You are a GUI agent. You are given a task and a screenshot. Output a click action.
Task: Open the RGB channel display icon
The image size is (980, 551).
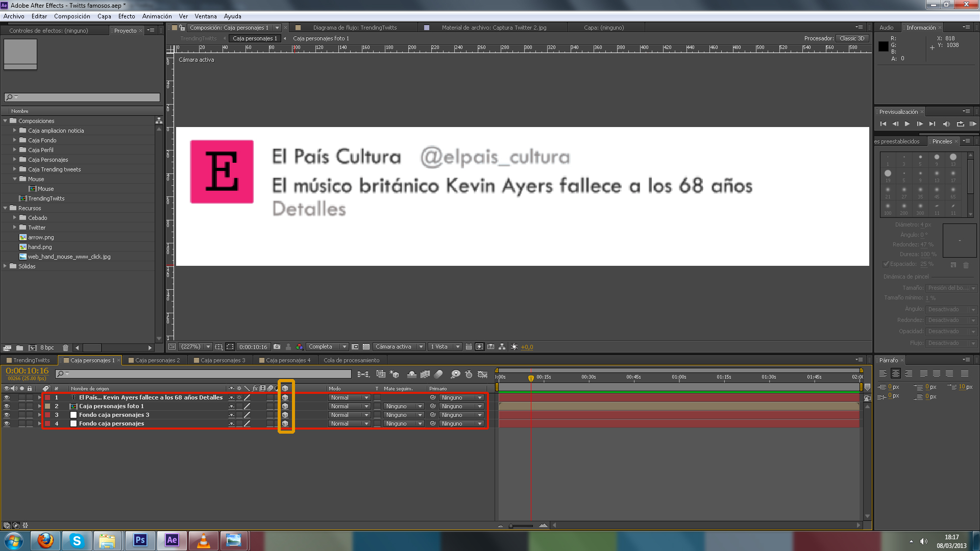click(x=300, y=347)
